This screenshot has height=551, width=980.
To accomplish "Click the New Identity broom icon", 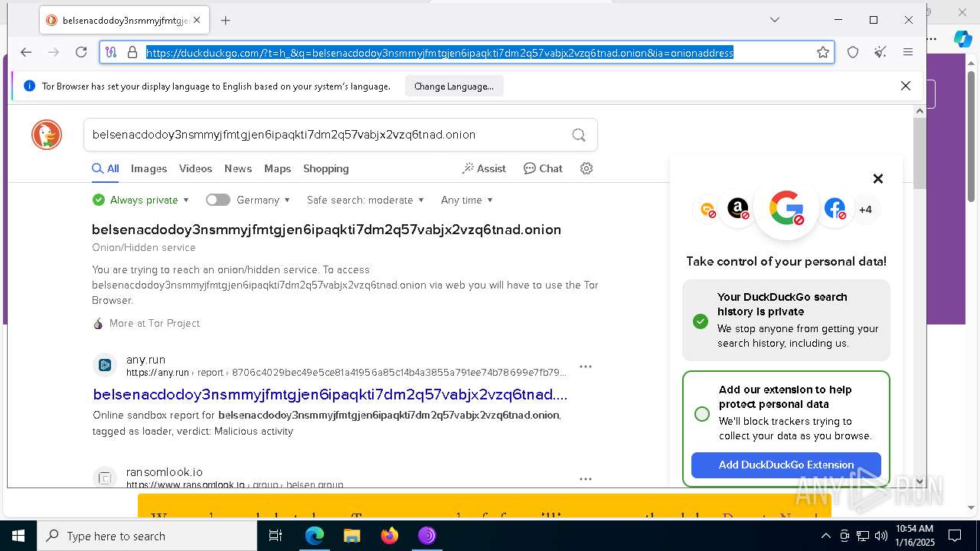I will 880,52.
